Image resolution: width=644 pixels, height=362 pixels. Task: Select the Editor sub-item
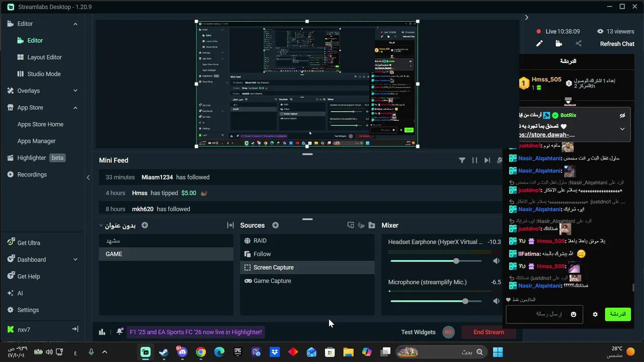coord(35,40)
